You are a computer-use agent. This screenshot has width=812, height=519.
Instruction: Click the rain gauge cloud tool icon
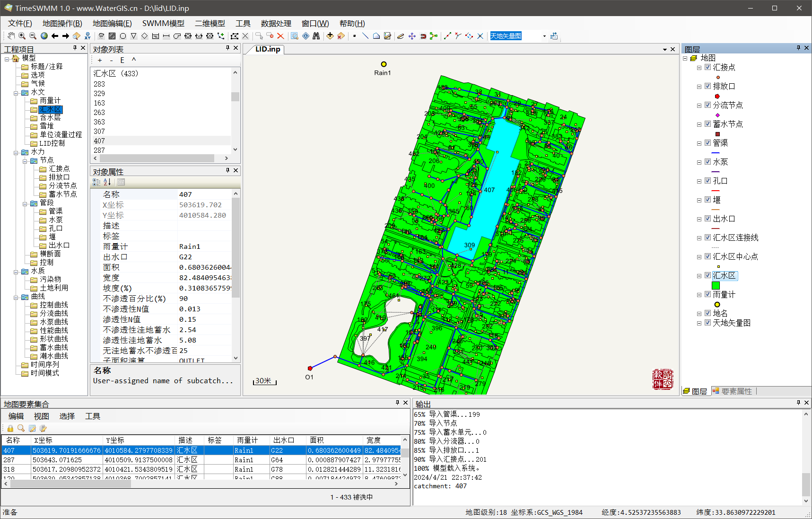click(x=101, y=36)
